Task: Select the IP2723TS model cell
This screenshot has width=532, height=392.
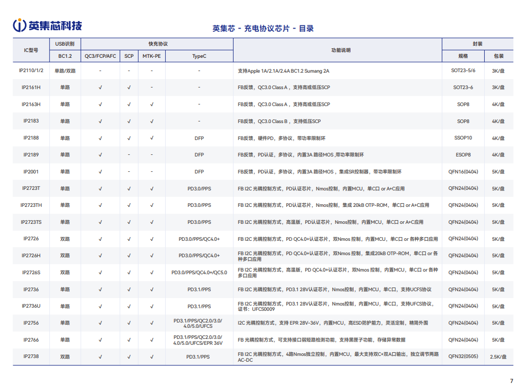Action: click(31, 222)
